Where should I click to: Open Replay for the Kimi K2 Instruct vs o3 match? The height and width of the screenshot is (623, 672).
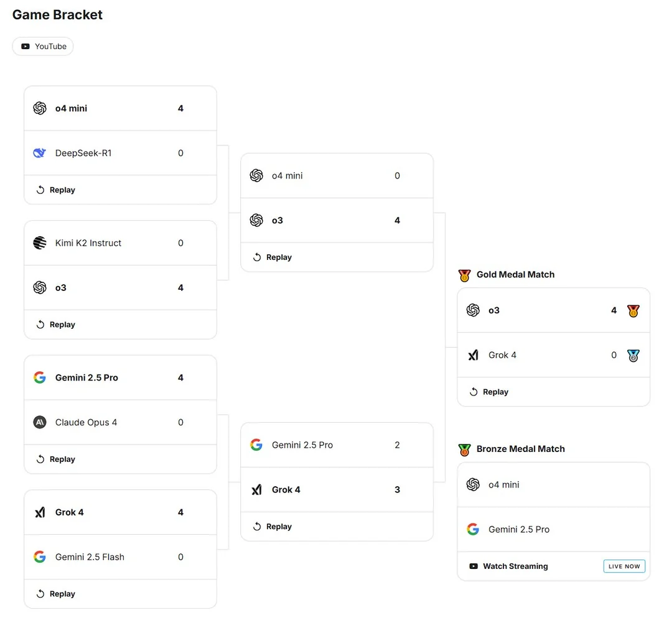pos(56,325)
